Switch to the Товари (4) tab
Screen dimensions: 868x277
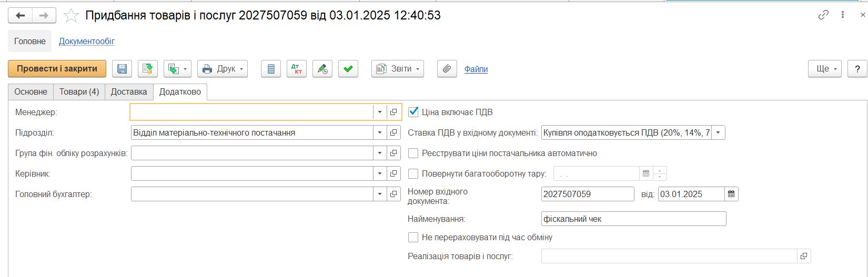coord(79,92)
